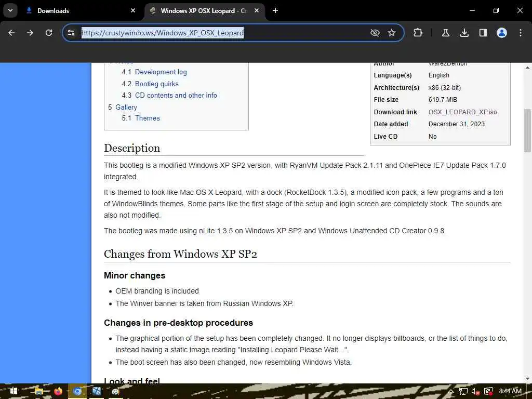The width and height of the screenshot is (532, 399).
Task: Open Chrome Labs flask icon
Action: (445, 33)
